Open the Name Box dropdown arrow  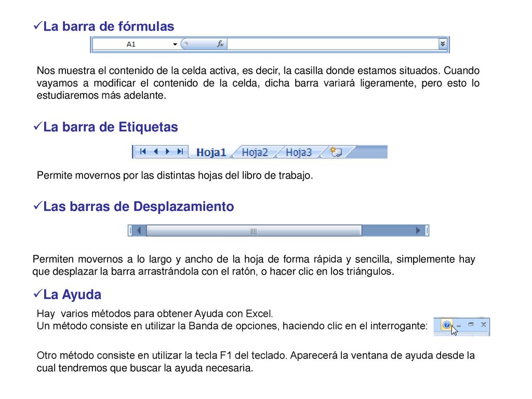tap(175, 45)
